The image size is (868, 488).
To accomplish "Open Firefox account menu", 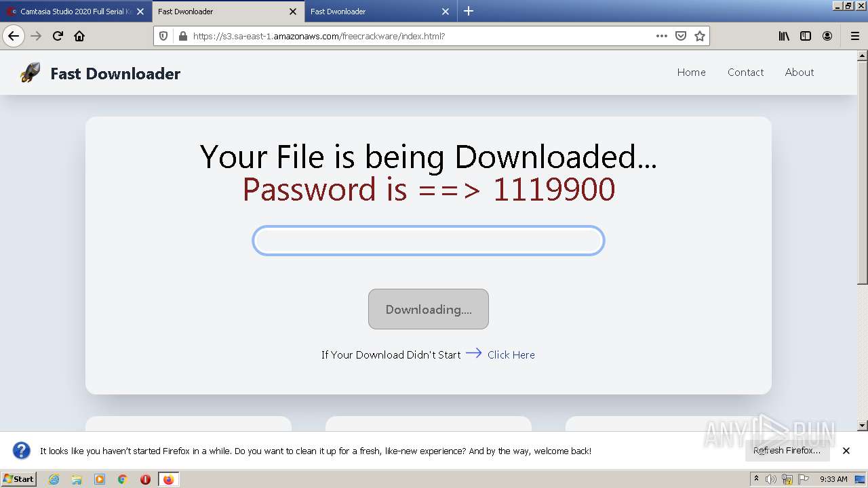I will [x=827, y=36].
